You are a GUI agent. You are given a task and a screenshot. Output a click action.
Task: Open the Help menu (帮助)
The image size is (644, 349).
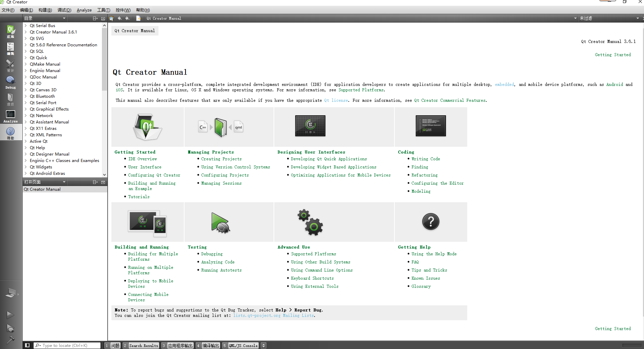[143, 10]
